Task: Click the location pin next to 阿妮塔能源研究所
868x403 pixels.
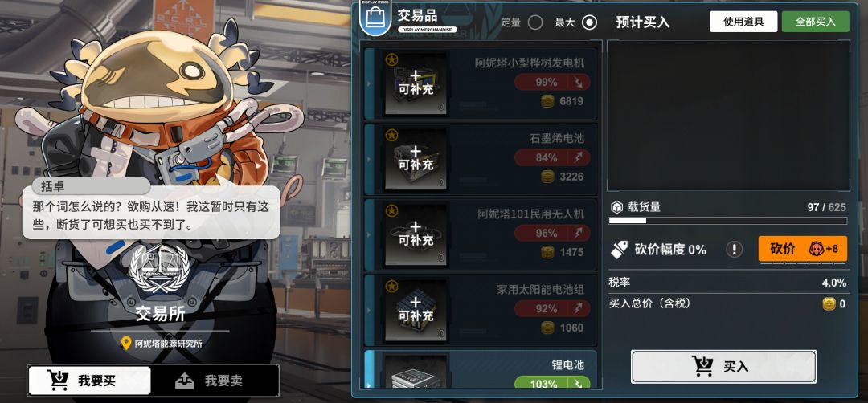Action: (126, 344)
